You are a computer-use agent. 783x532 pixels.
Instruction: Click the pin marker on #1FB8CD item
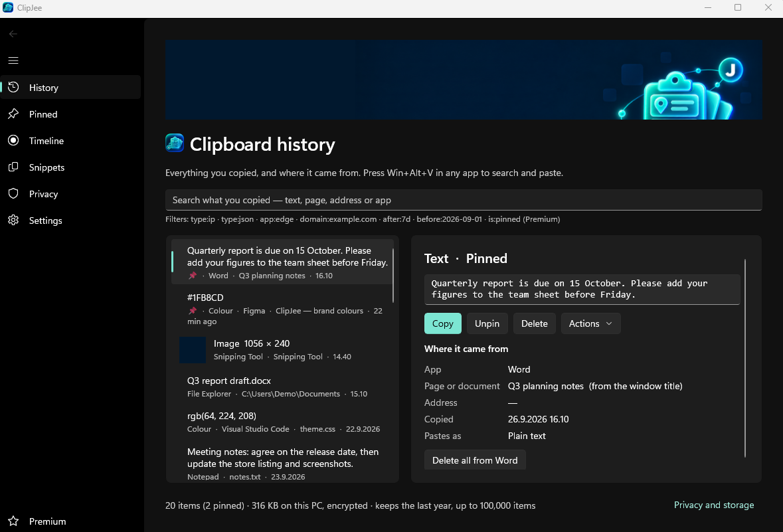point(192,311)
